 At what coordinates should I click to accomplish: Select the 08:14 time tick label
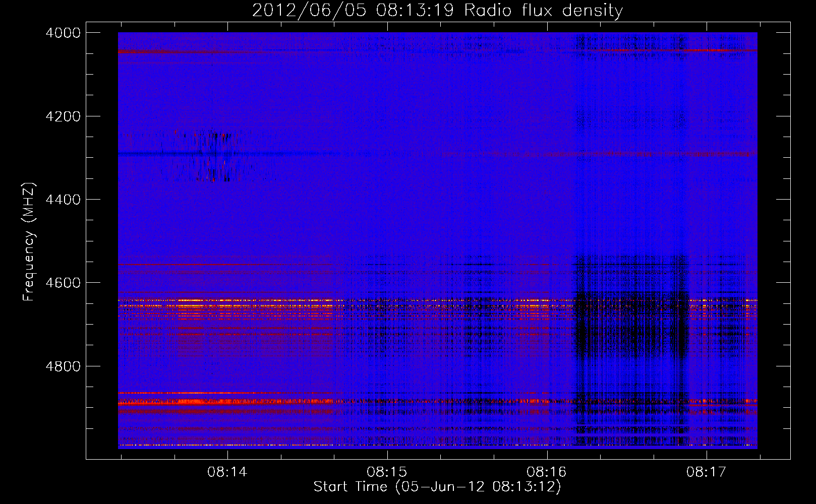[x=227, y=472]
